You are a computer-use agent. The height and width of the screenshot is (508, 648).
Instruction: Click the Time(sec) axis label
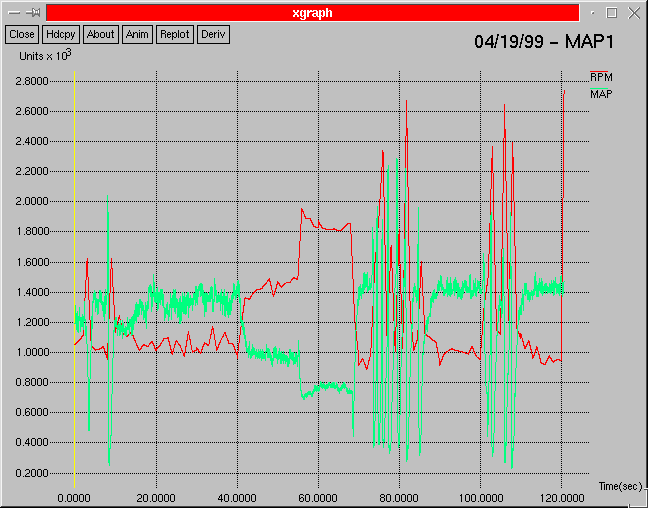point(620,487)
